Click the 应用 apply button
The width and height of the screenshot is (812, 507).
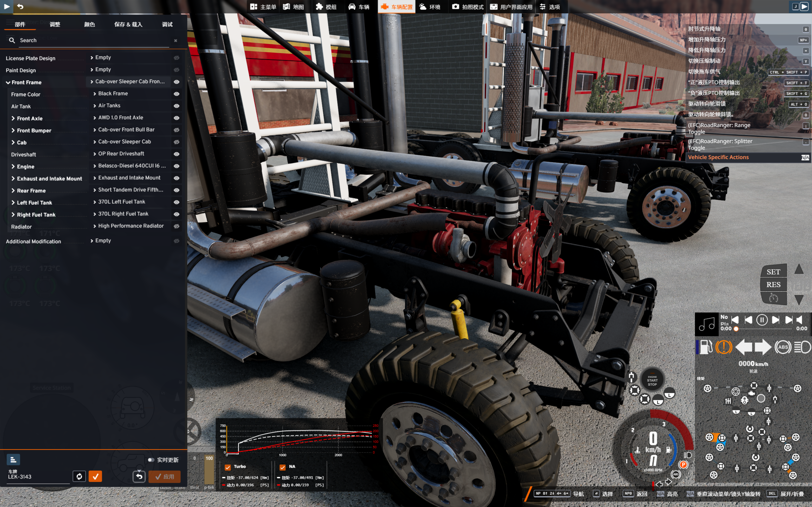point(164,477)
